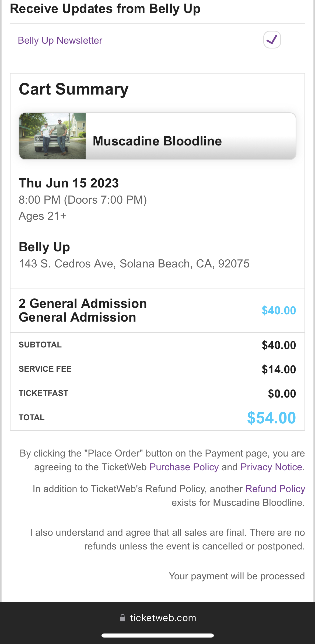
Task: Select the Cart Summary heading
Action: click(73, 89)
